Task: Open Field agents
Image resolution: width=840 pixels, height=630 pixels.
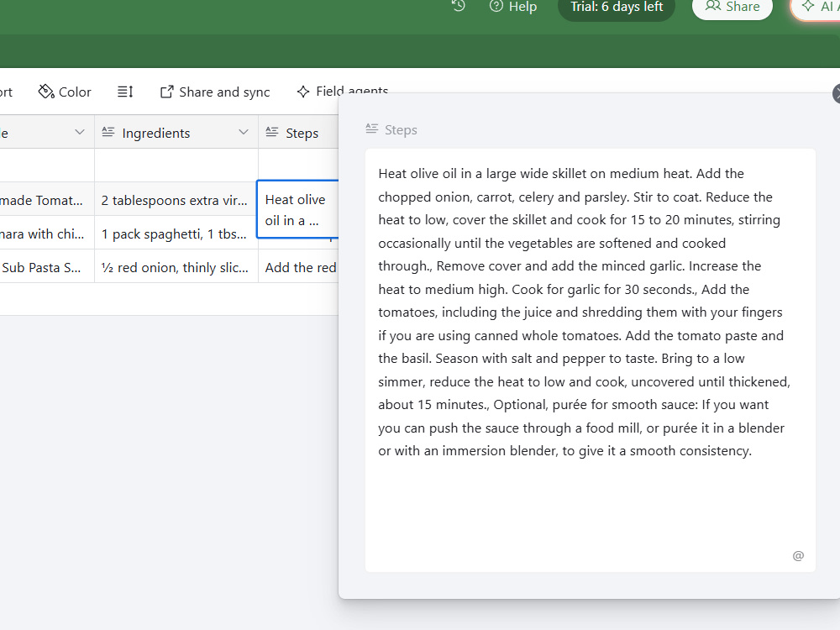Action: tap(343, 91)
